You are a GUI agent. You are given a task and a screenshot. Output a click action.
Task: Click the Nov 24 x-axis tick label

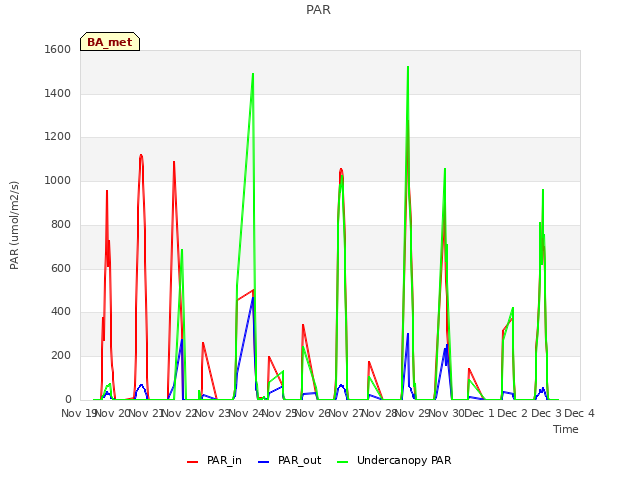click(246, 413)
